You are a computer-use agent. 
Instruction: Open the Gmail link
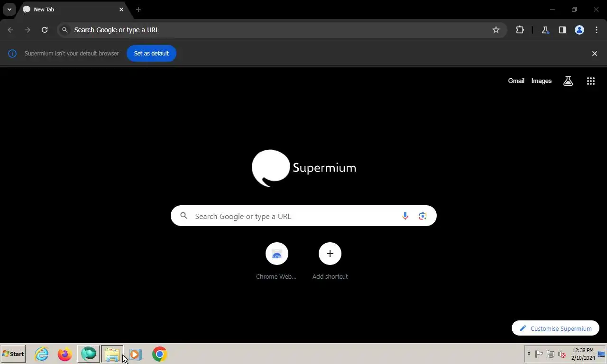(x=516, y=81)
